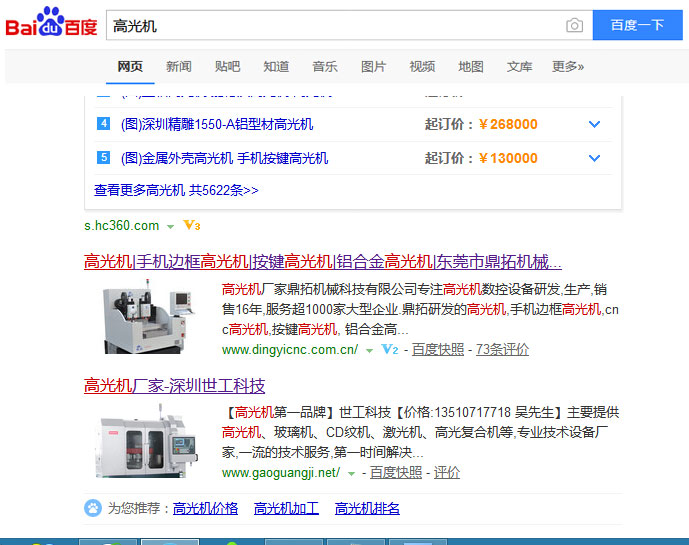Image resolution: width=689 pixels, height=545 pixels.
Task: Visit www.gaoguangji.net link
Action: coord(281,473)
